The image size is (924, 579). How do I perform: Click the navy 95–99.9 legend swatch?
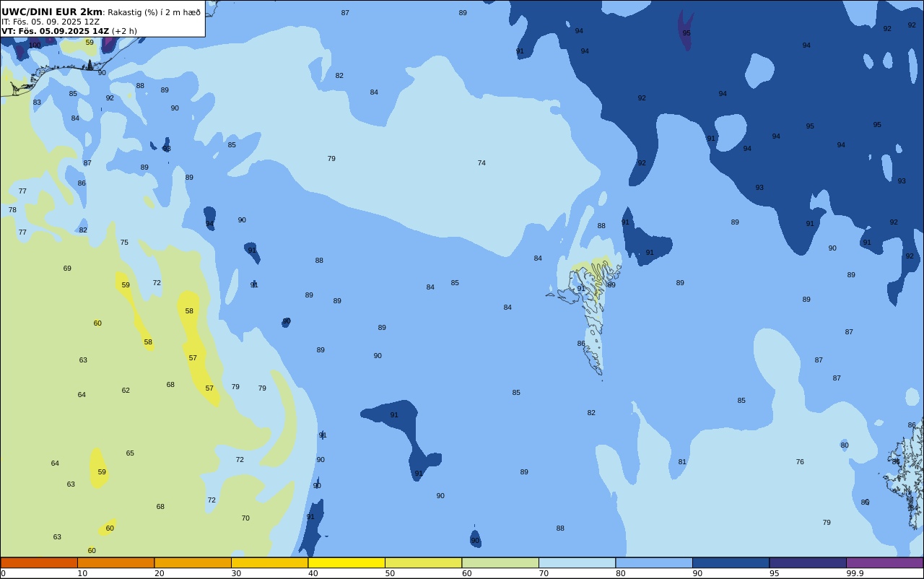808,562
